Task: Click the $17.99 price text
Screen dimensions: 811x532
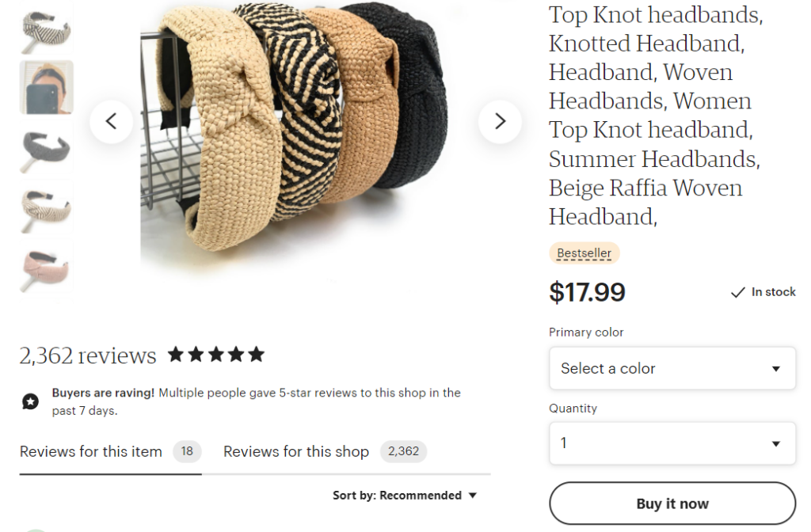Action: 587,292
